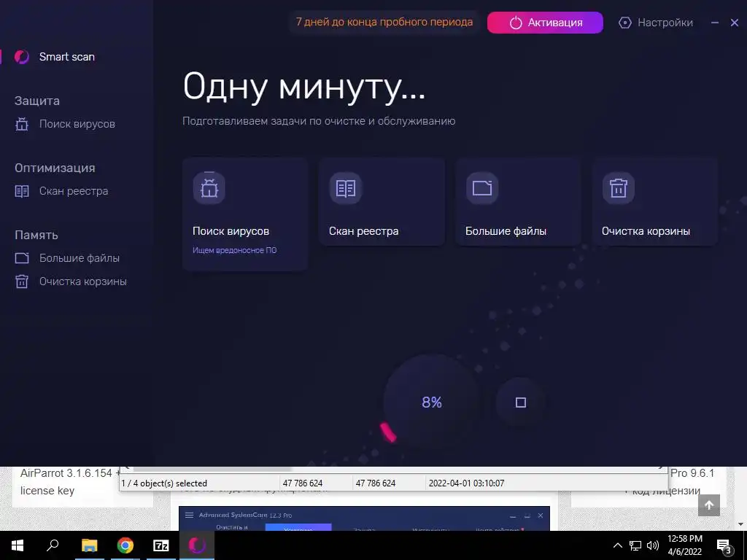Select Очистка корзины in the sidebar
747x560 pixels.
pyautogui.click(x=83, y=281)
